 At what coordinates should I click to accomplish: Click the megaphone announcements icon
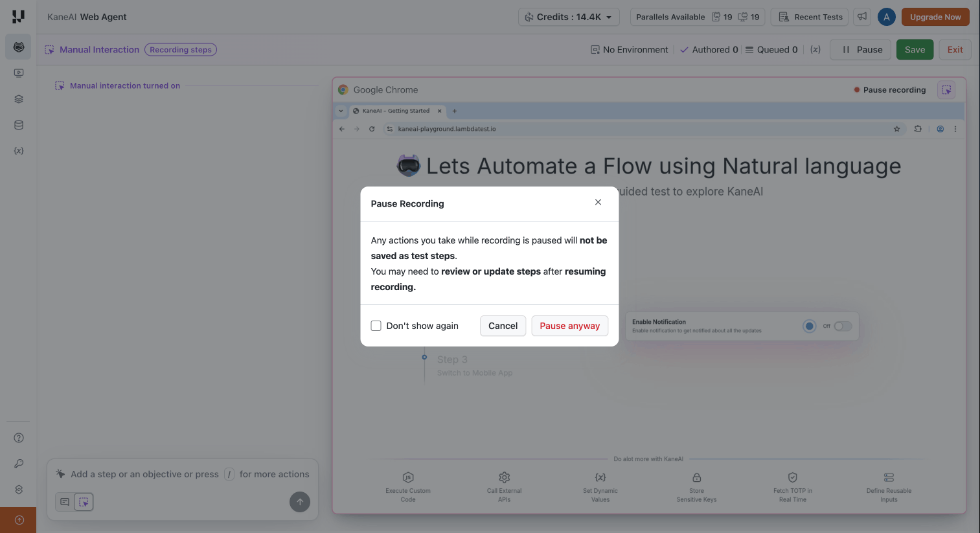point(862,17)
